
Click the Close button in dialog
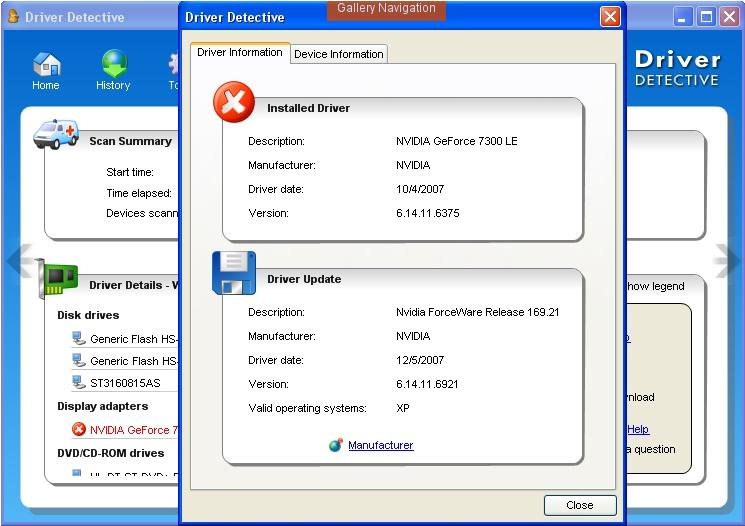click(580, 505)
